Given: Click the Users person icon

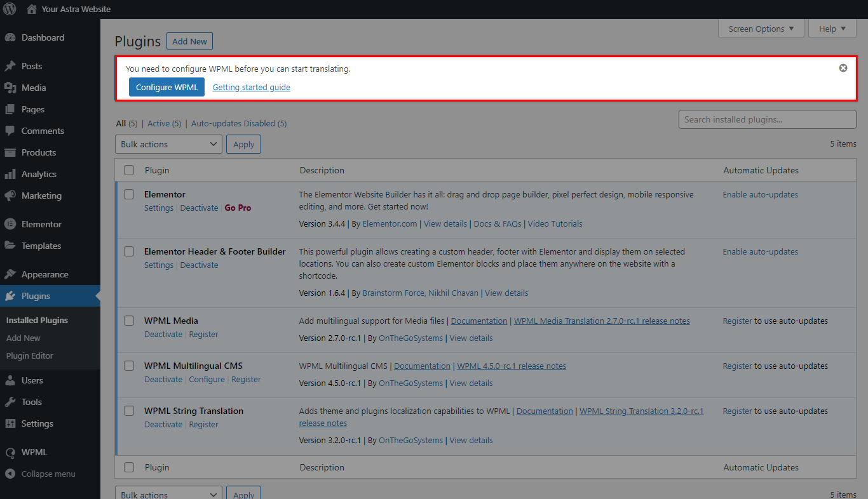Looking at the screenshot, I should tap(10, 380).
